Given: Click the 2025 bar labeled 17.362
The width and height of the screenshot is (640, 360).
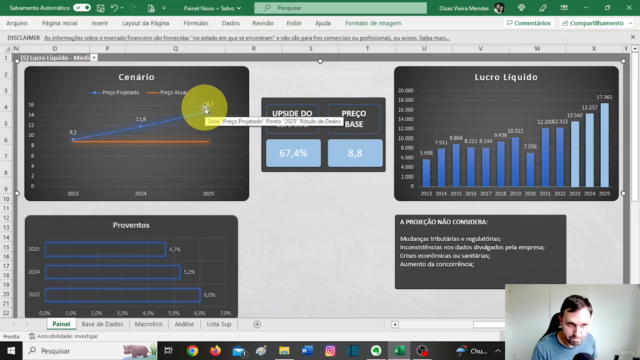Looking at the screenshot, I should coord(604,145).
